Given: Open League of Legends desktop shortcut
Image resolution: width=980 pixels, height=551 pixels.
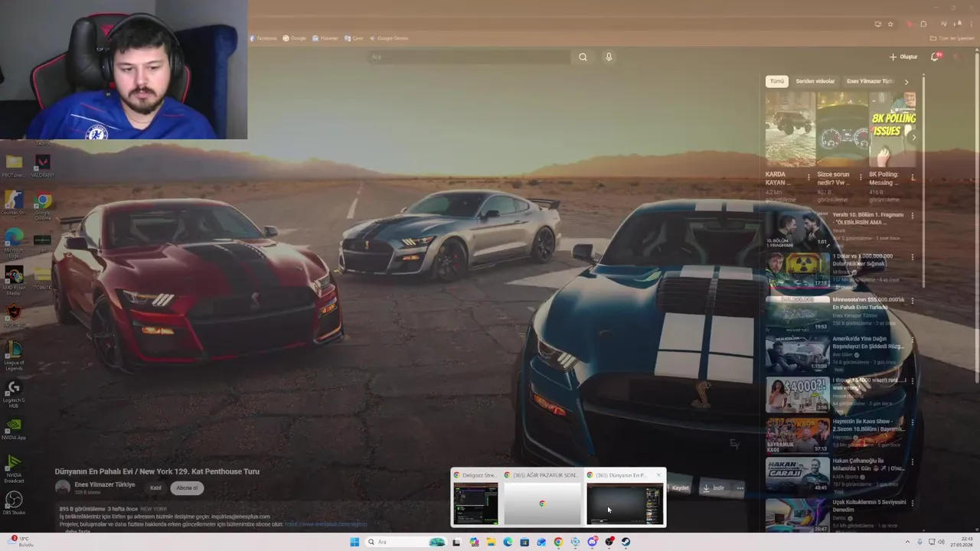Looking at the screenshot, I should [14, 356].
